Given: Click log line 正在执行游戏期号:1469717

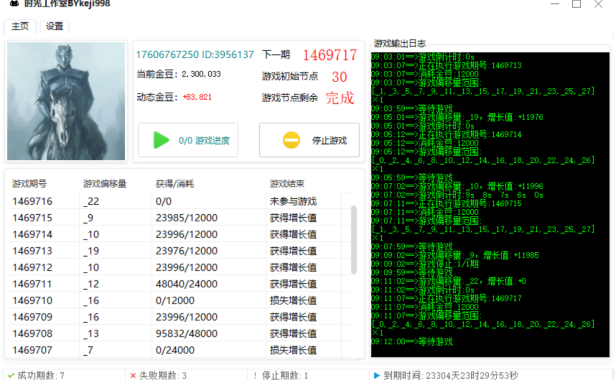Looking at the screenshot, I should [x=446, y=298].
